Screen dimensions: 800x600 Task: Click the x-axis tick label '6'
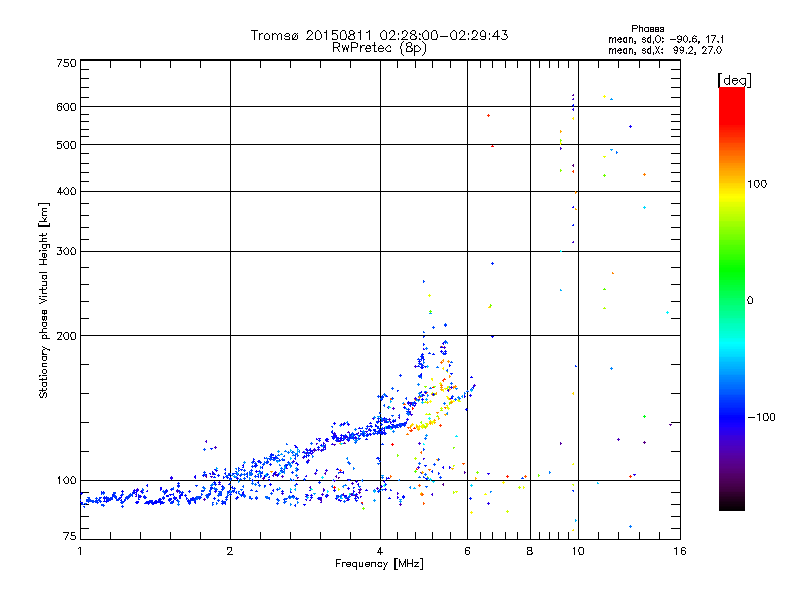pos(467,551)
